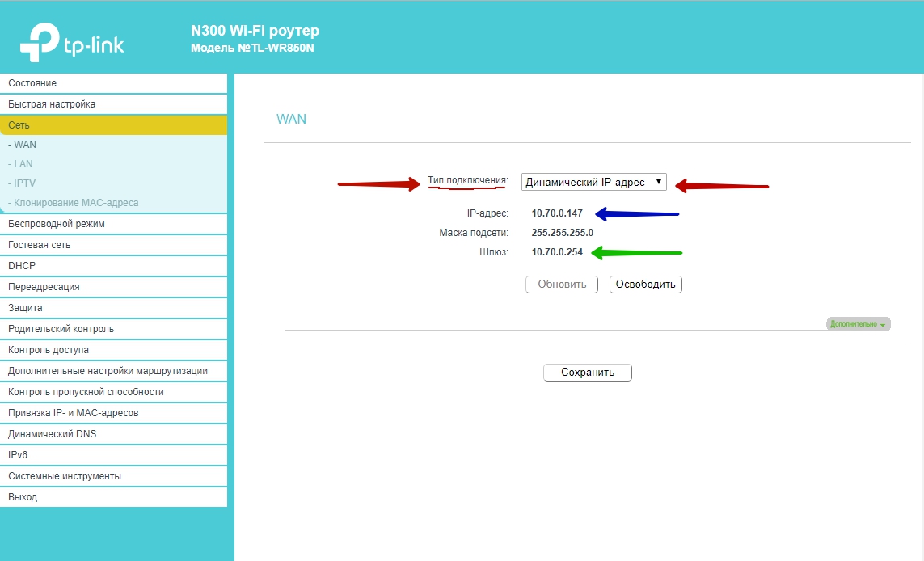Expand the Дополнительно advanced section
Viewport: 924px width, 561px height.
tap(857, 324)
